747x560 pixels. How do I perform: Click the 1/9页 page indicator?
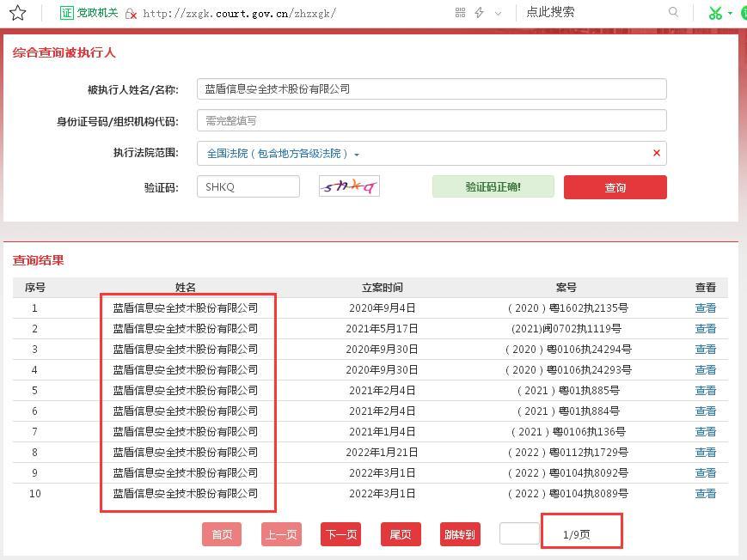[577, 534]
